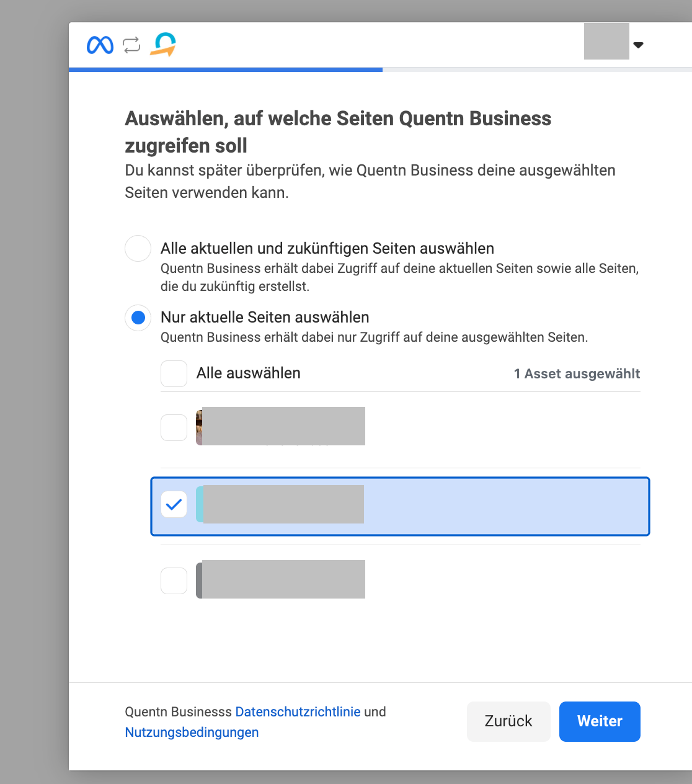Click the first page's profile thumbnail
This screenshot has height=784, width=692.
pos(199,427)
